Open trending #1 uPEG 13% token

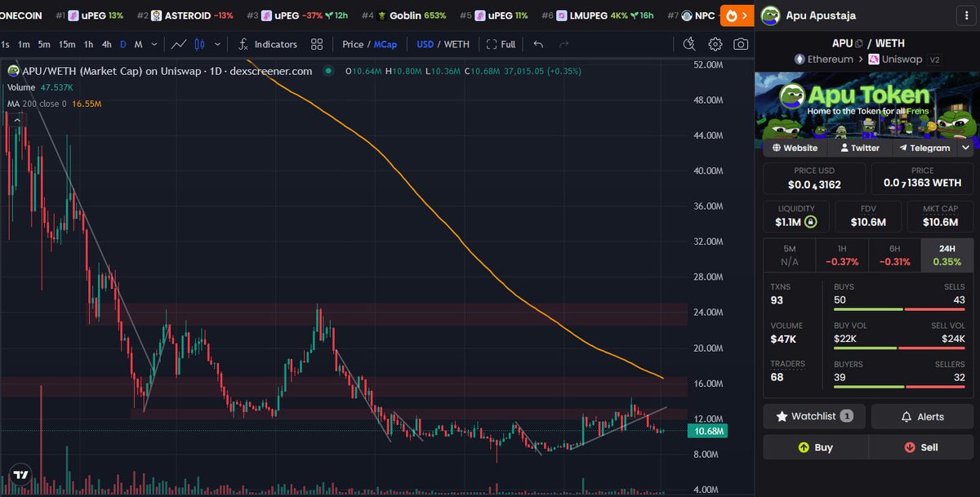click(x=89, y=16)
